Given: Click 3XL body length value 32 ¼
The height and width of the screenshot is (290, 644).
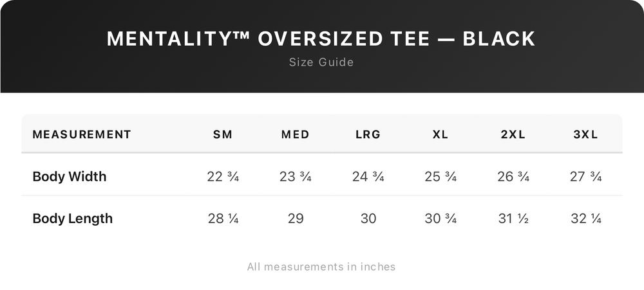Looking at the screenshot, I should pos(586,219).
